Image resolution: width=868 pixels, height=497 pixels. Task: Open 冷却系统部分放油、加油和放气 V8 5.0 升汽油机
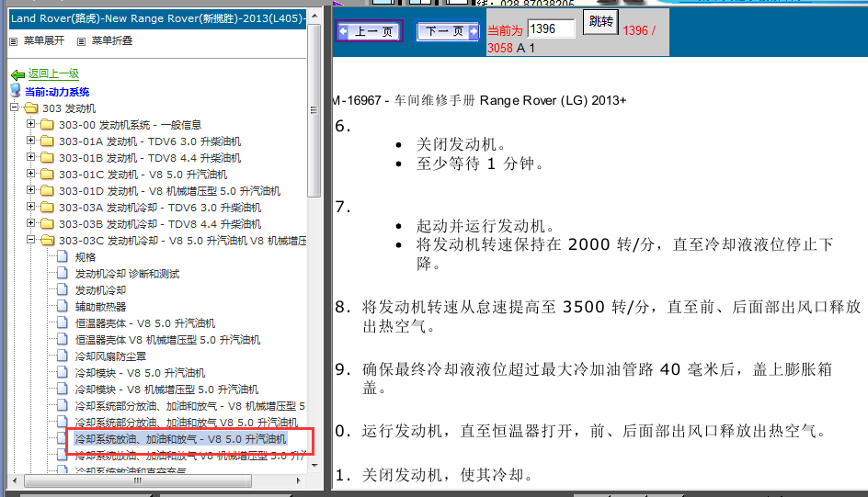[x=187, y=423]
